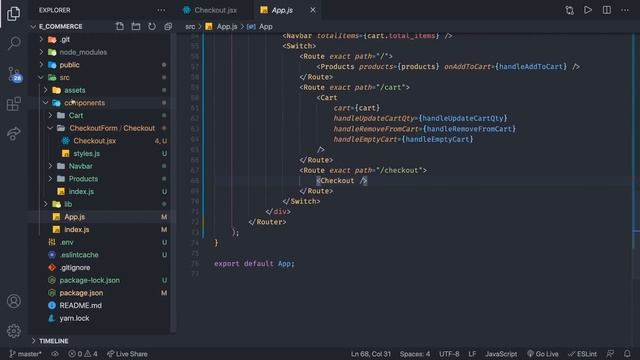This screenshot has height=360, width=640.
Task: Collapse all folders in Explorer
Action: [x=168, y=27]
